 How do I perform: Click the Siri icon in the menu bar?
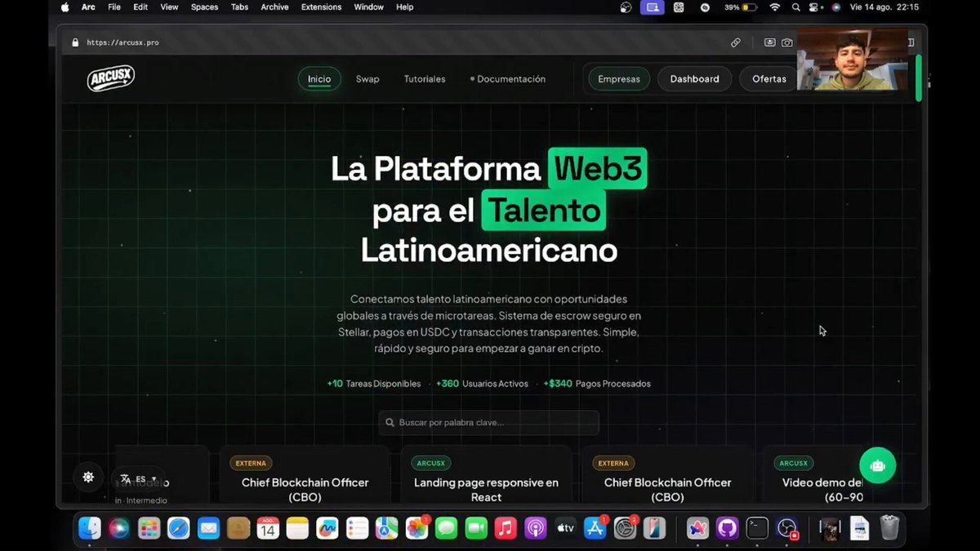point(835,7)
